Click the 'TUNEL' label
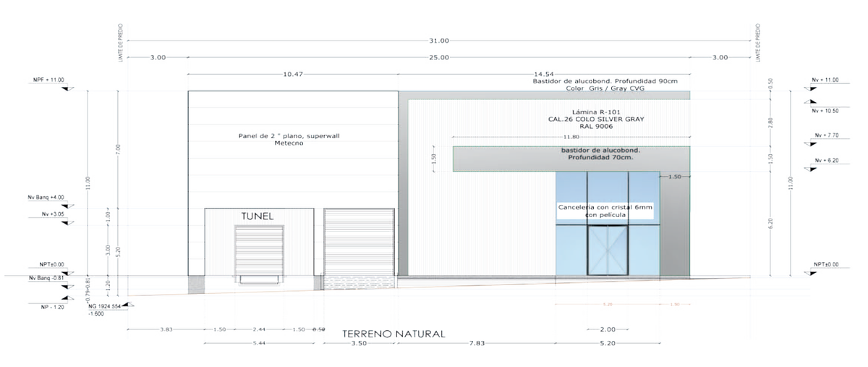The image size is (868, 367). [x=258, y=216]
